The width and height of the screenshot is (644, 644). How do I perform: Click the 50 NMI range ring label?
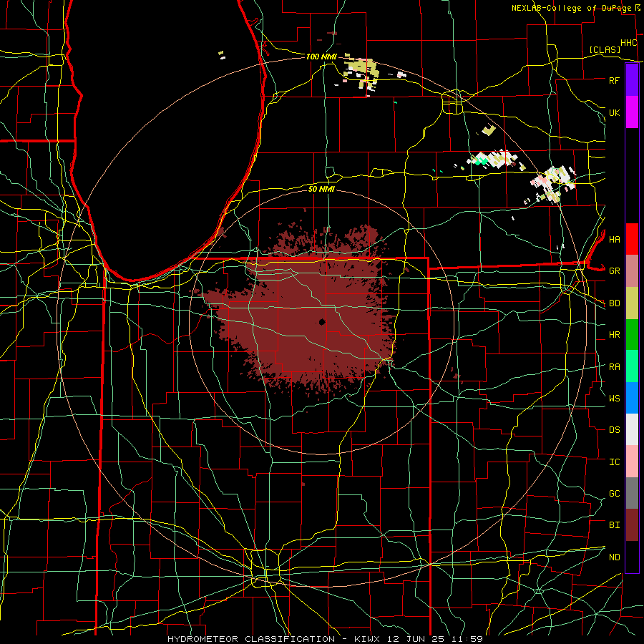(x=321, y=189)
